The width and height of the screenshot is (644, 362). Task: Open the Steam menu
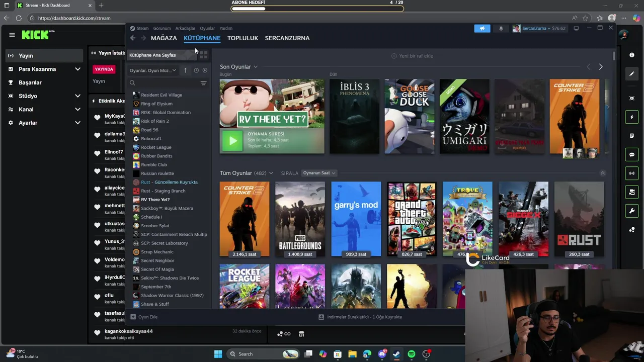point(142,29)
